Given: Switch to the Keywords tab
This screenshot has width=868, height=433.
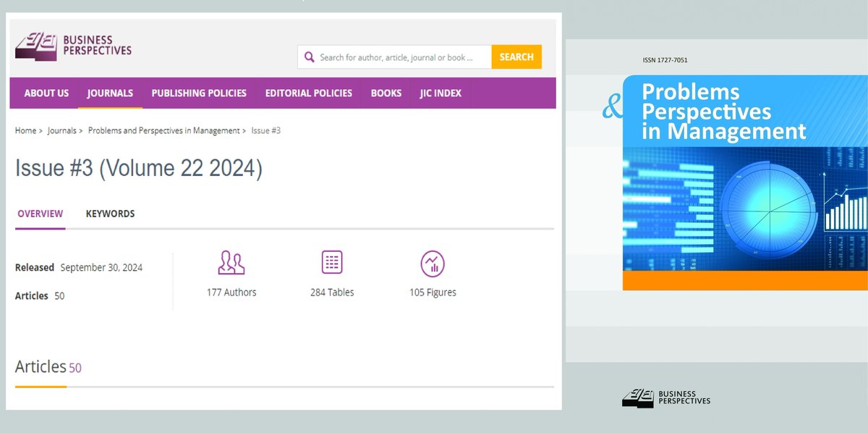Looking at the screenshot, I should point(110,214).
